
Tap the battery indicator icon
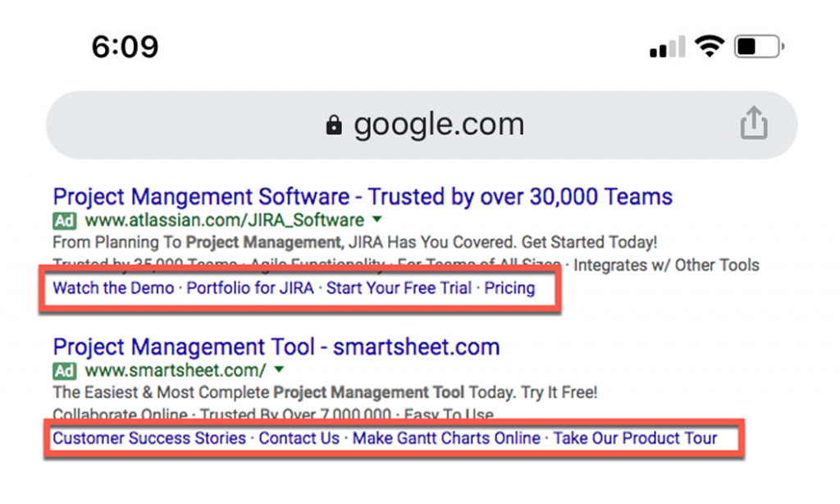coord(760,47)
